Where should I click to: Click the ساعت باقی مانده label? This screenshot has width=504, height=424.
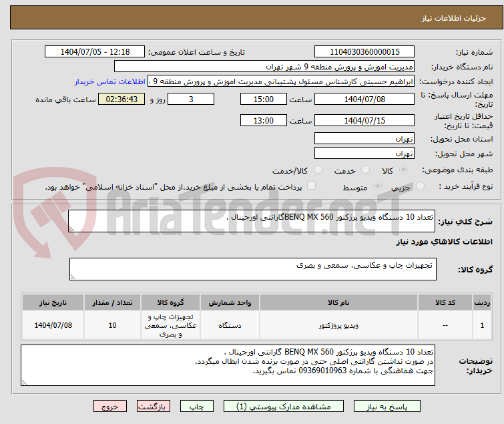[65, 99]
